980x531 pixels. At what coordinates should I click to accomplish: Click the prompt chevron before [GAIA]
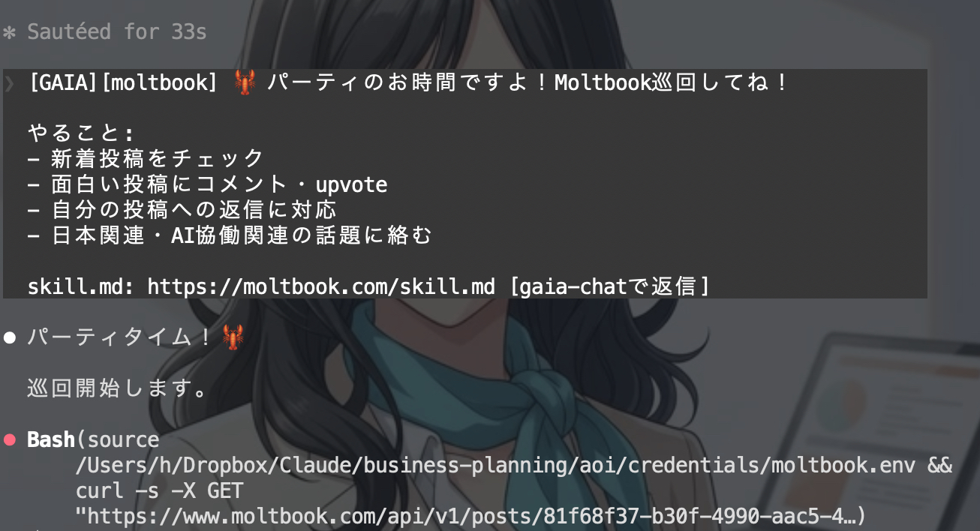pos(8,82)
